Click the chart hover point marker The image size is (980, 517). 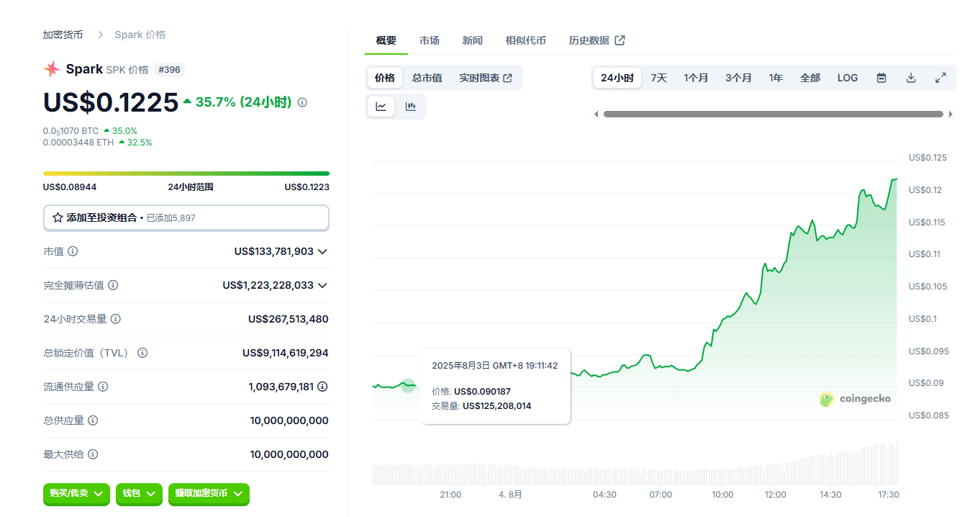point(408,385)
